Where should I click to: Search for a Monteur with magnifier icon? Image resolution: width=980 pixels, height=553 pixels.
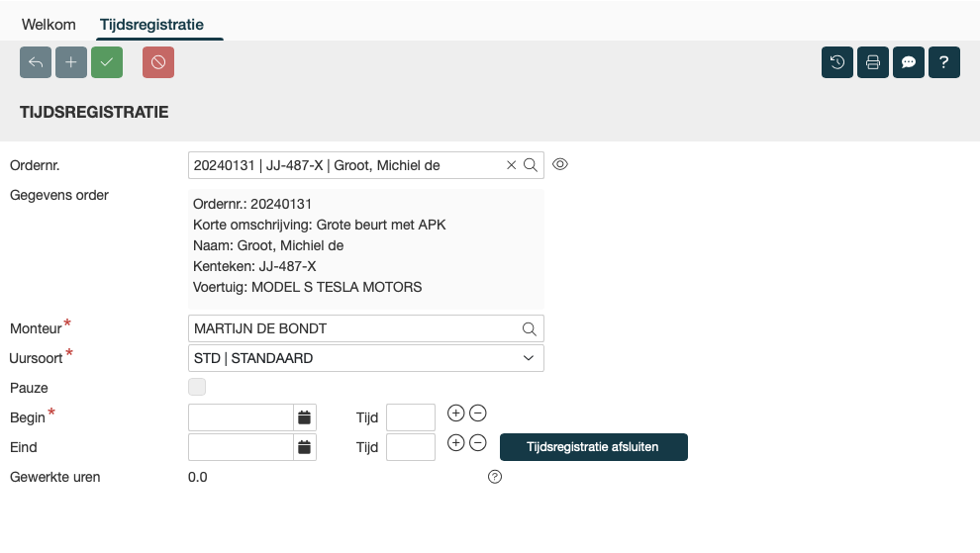[x=530, y=328]
